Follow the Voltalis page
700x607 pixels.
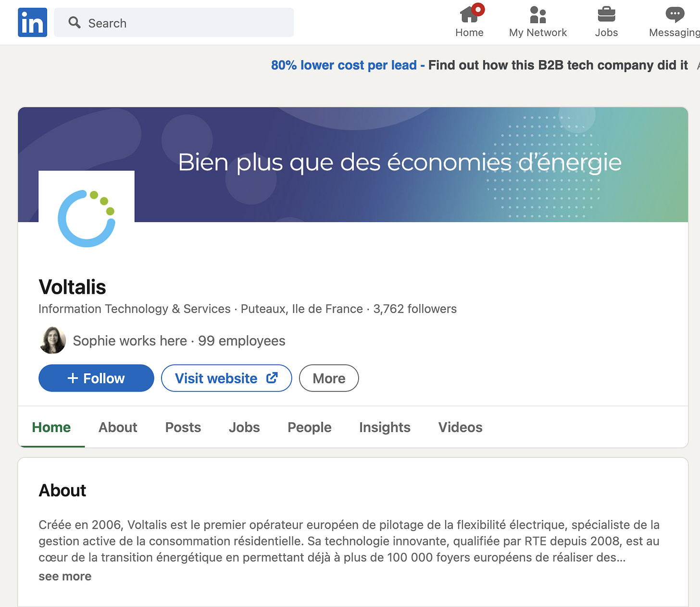click(96, 378)
